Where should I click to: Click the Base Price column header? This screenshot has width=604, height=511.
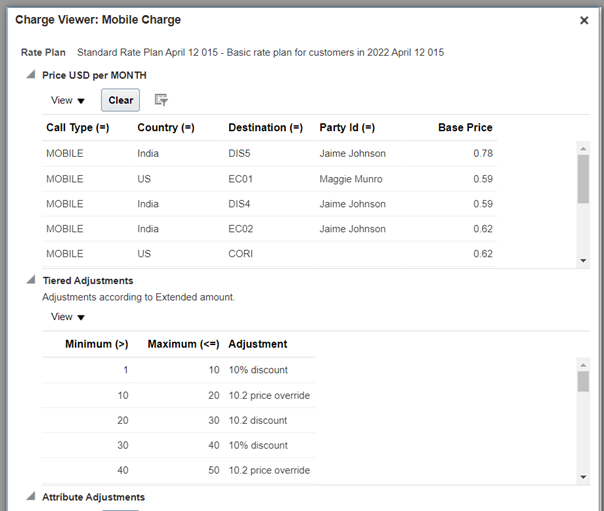coord(465,128)
